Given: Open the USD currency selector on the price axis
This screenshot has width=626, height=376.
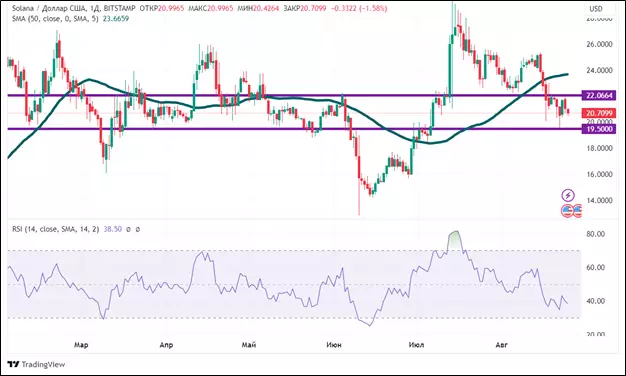Looking at the screenshot, I should 596,8.
